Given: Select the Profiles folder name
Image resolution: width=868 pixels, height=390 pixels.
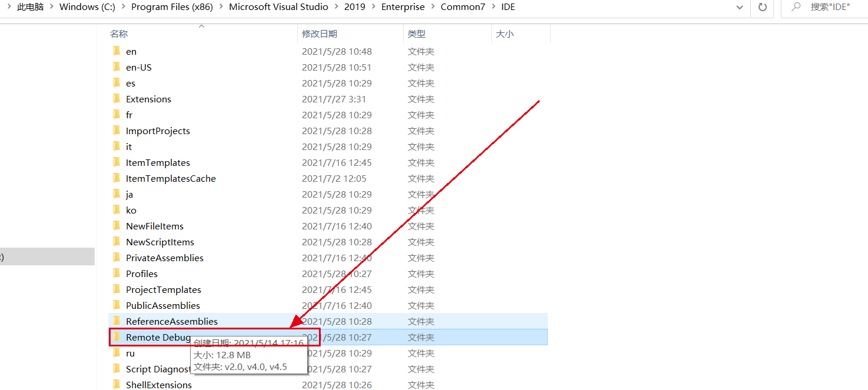Looking at the screenshot, I should [x=142, y=274].
